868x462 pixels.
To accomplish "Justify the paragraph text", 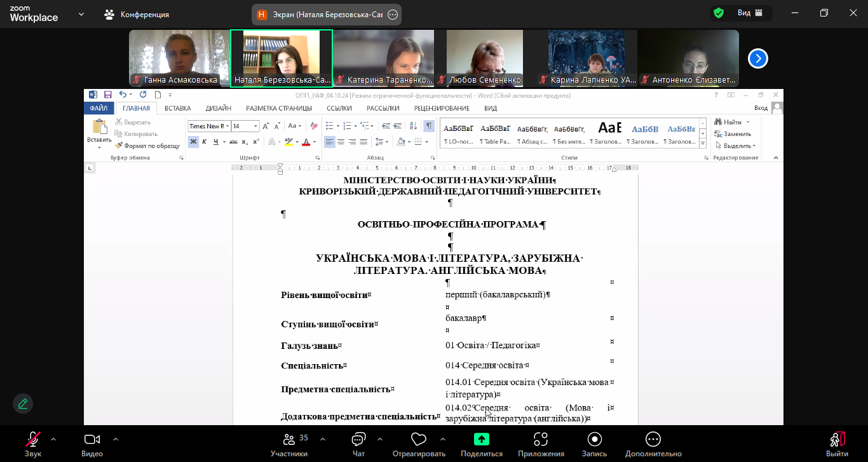I will [x=363, y=142].
